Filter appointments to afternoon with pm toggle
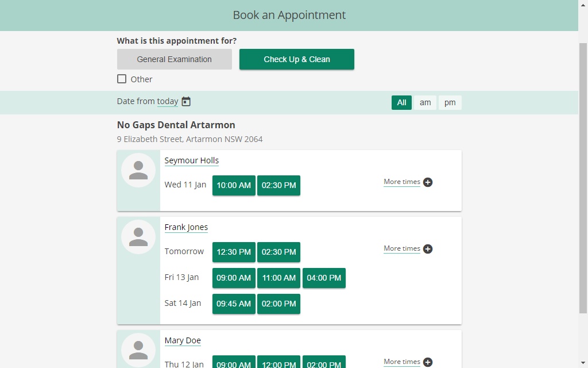Image resolution: width=588 pixels, height=368 pixels. coord(450,102)
